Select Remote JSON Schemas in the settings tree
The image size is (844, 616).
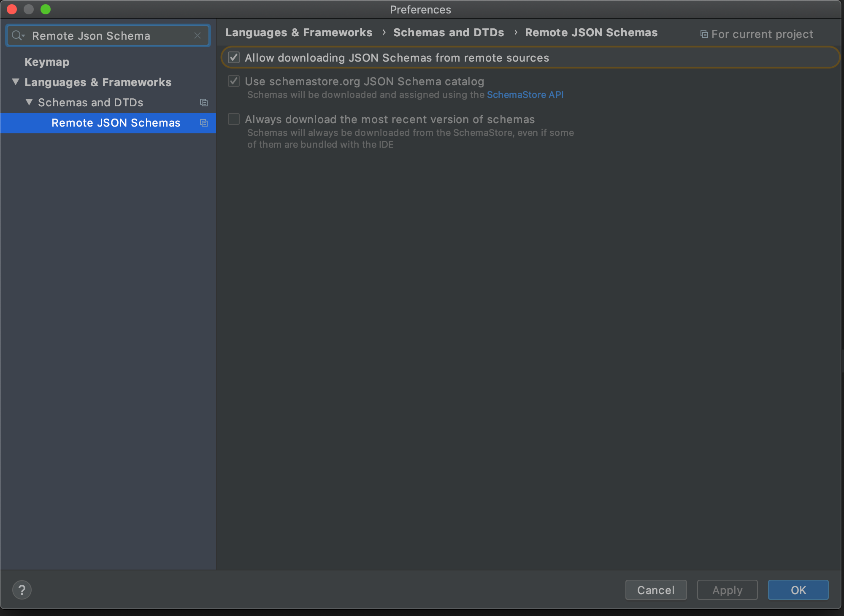click(x=108, y=123)
